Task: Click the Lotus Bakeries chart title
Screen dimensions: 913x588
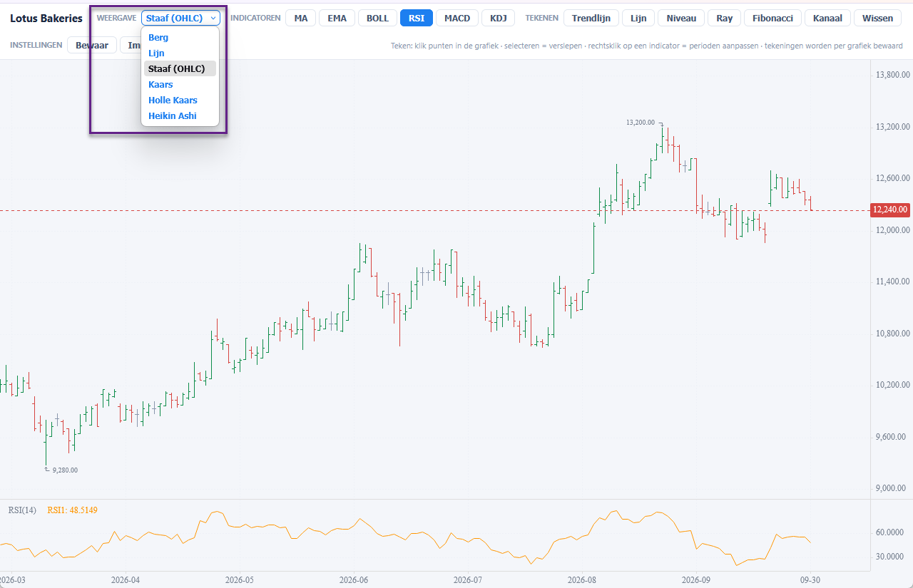Action: [46, 18]
